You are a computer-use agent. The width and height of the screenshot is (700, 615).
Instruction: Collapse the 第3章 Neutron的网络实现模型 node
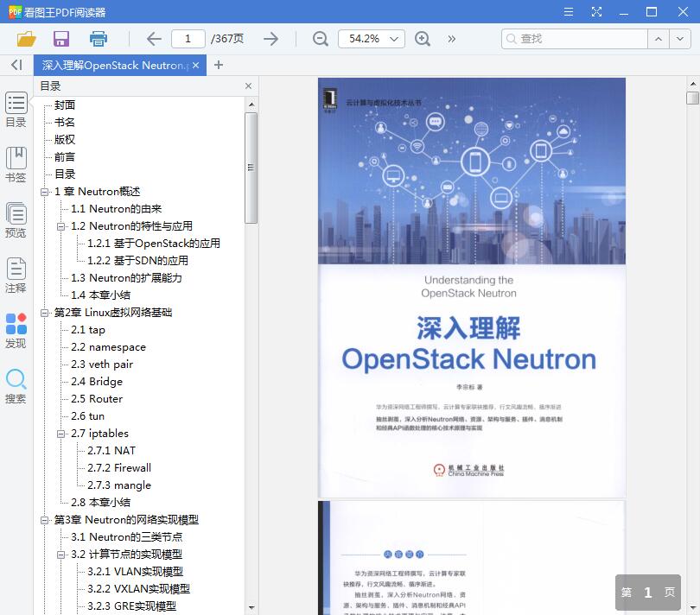tap(44, 520)
